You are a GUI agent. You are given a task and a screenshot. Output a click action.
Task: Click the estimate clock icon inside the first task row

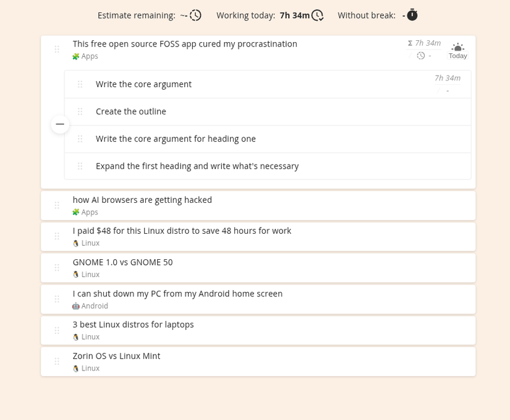point(420,54)
